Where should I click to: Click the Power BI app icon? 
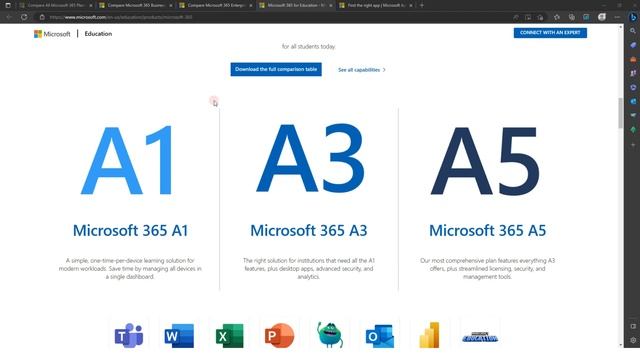pos(429,335)
